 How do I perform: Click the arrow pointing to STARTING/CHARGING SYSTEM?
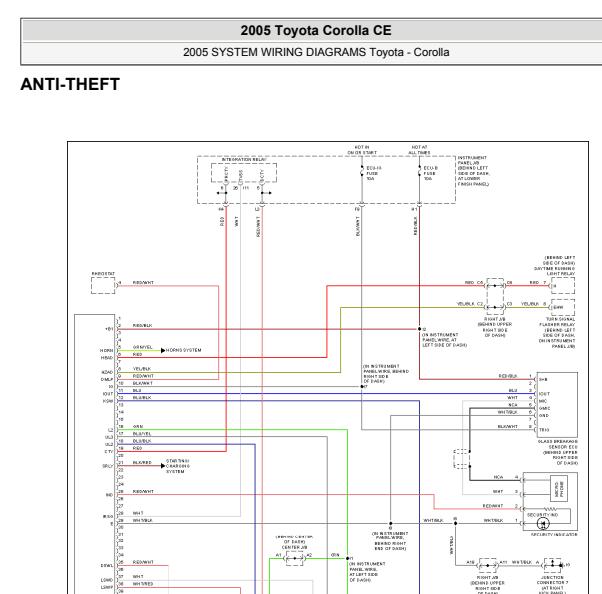[x=163, y=466]
